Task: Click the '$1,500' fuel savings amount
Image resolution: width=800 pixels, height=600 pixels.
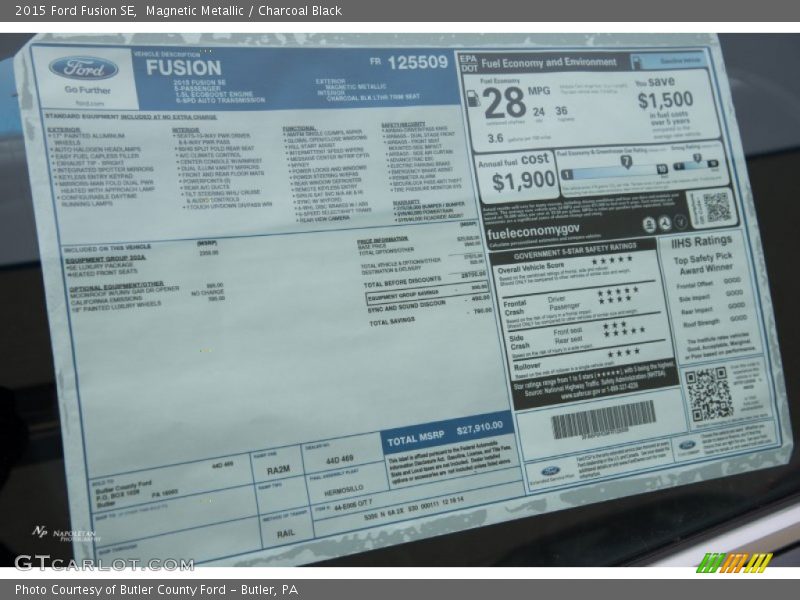Action: point(665,100)
